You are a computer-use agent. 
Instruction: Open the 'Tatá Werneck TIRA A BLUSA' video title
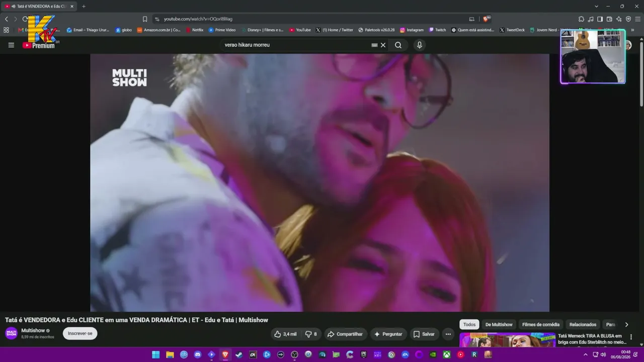click(x=592, y=339)
